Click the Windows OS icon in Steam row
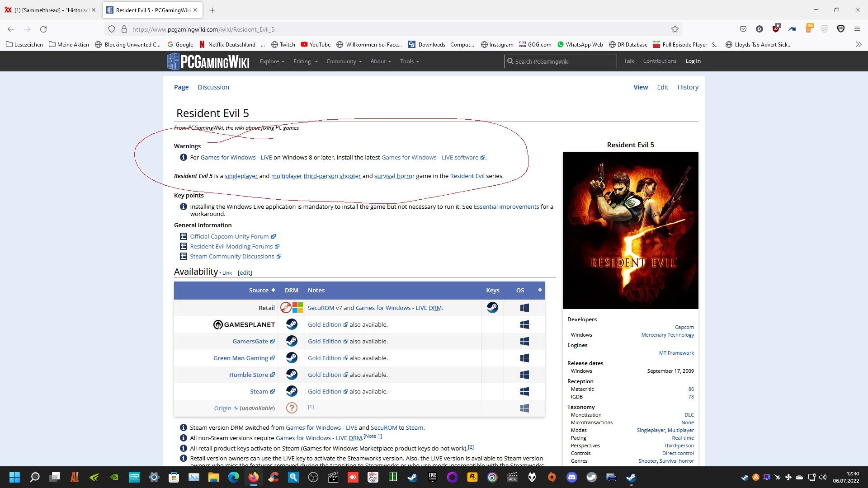 (524, 391)
